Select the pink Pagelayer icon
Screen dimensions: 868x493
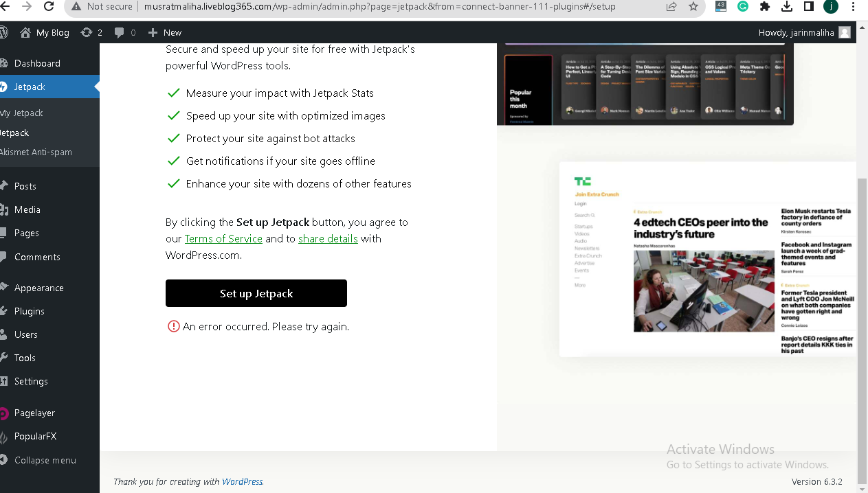[x=4, y=413]
